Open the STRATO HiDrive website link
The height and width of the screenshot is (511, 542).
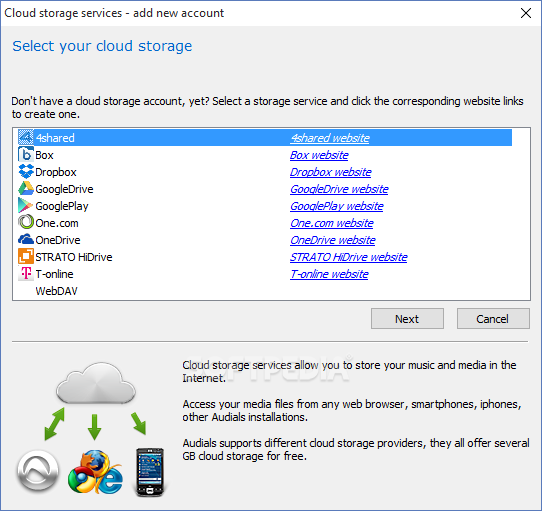point(349,257)
